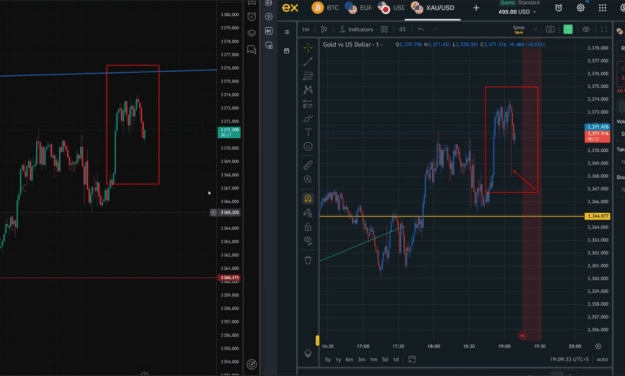
Task: Switch to the USD symbol tab
Action: coord(391,8)
